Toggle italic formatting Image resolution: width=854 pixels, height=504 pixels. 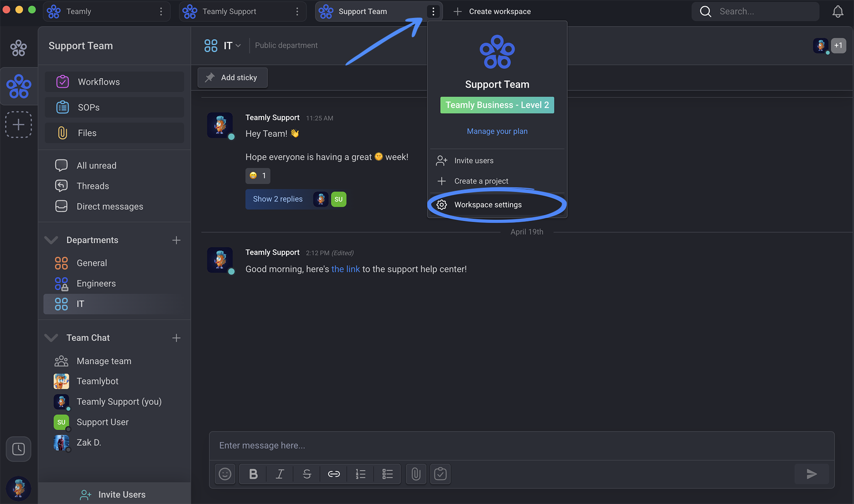coord(280,474)
